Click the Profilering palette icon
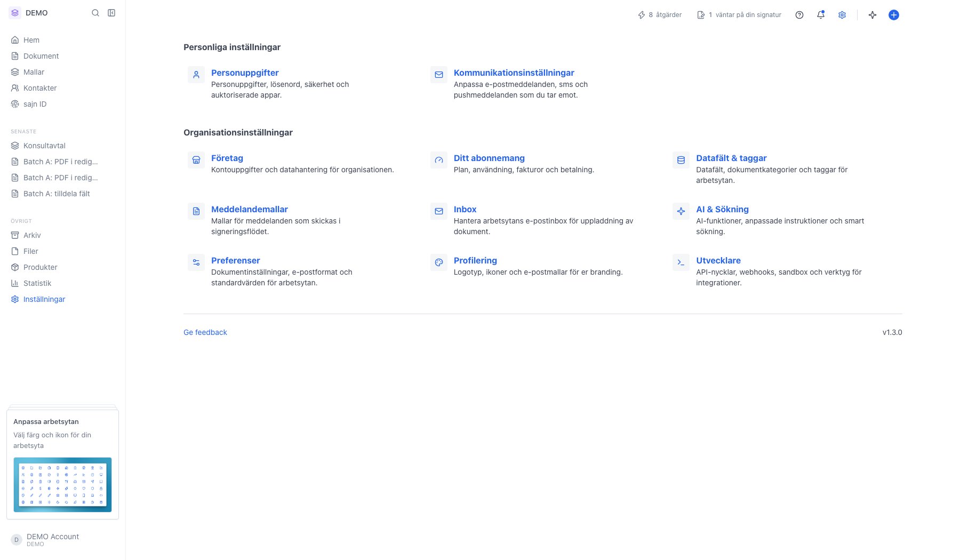 pos(439,262)
